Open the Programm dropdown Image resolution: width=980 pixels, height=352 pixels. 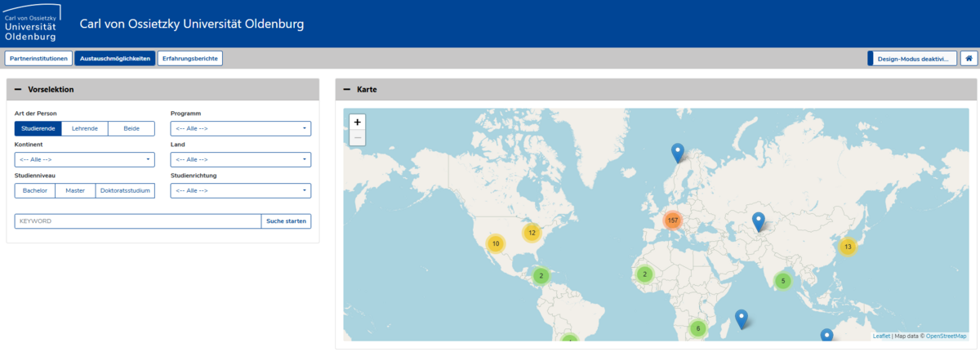(x=240, y=128)
